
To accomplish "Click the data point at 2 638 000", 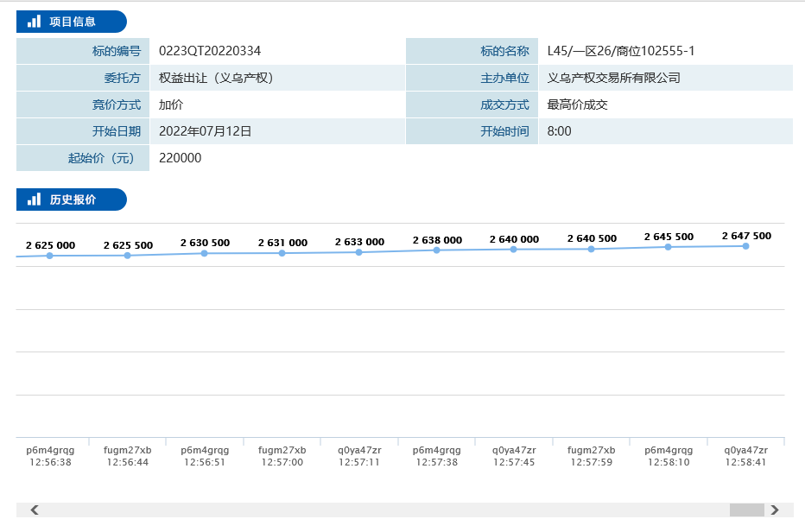I will tap(437, 250).
